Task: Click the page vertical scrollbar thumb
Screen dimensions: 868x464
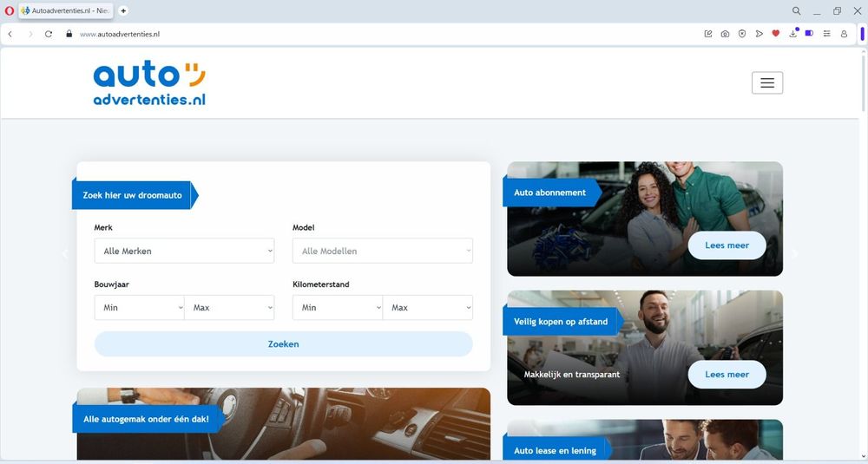Action: pos(863,83)
